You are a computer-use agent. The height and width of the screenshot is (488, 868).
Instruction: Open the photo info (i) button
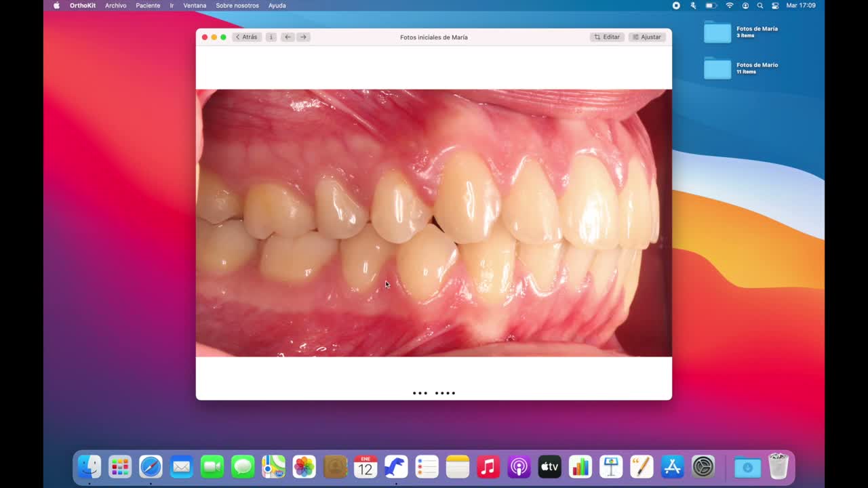[271, 37]
